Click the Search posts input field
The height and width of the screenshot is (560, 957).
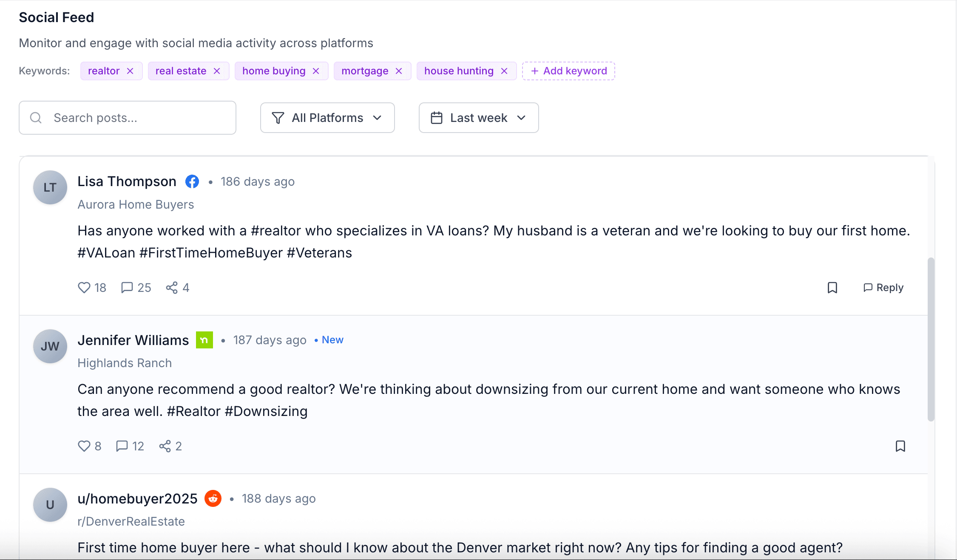point(127,118)
